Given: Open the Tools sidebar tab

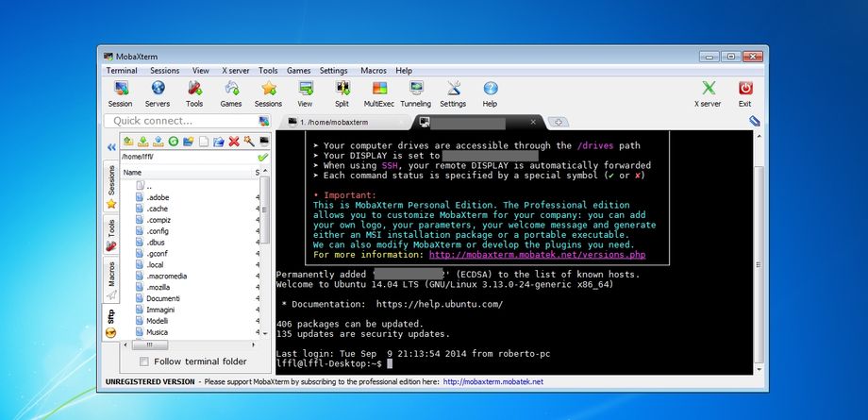Looking at the screenshot, I should (x=111, y=234).
